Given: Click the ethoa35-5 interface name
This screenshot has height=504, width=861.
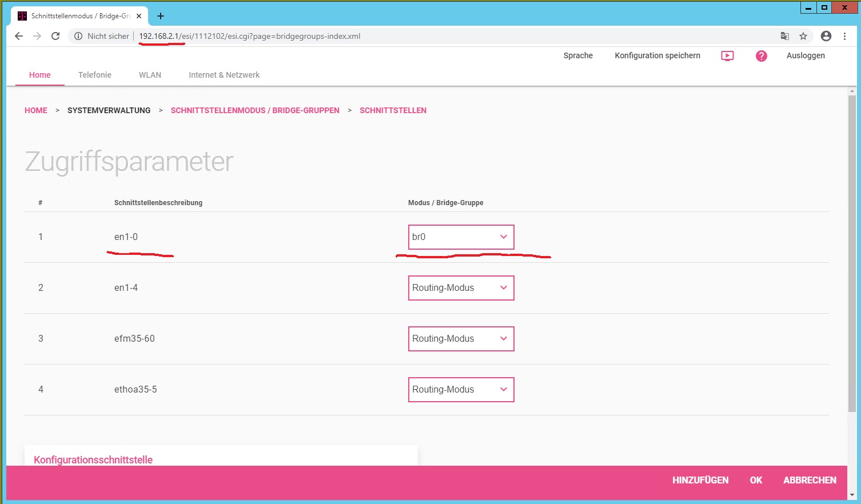Looking at the screenshot, I should pos(135,390).
